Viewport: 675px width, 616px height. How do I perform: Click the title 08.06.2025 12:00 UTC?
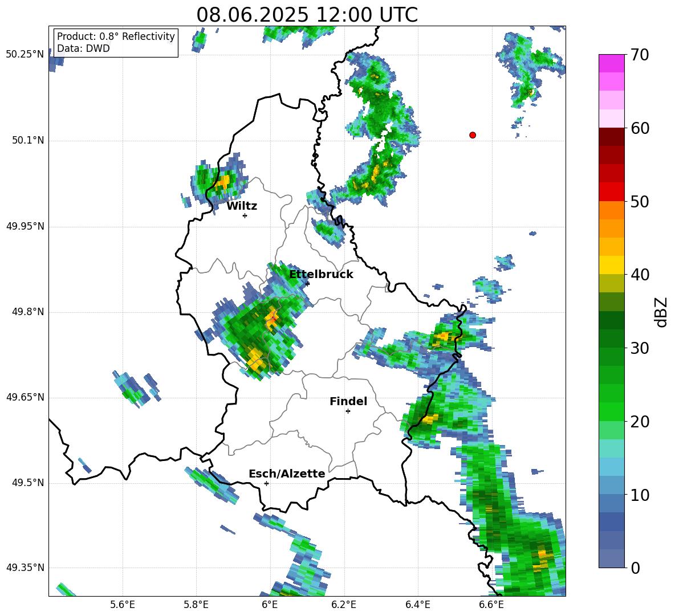click(x=307, y=15)
